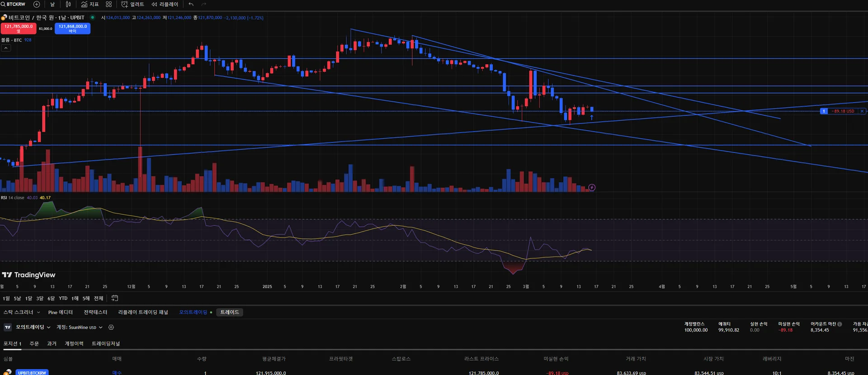Open the indicator templates grid icon
The height and width of the screenshot is (375, 868).
(108, 4)
